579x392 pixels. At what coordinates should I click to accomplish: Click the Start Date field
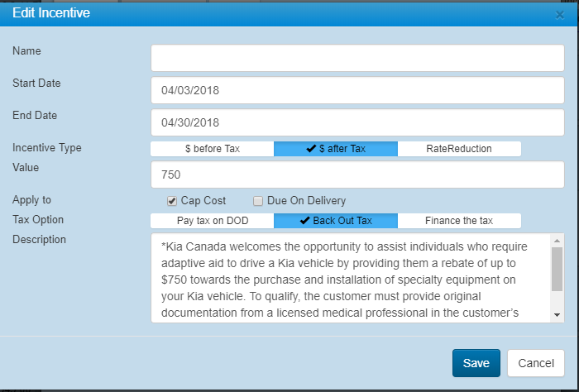click(357, 90)
